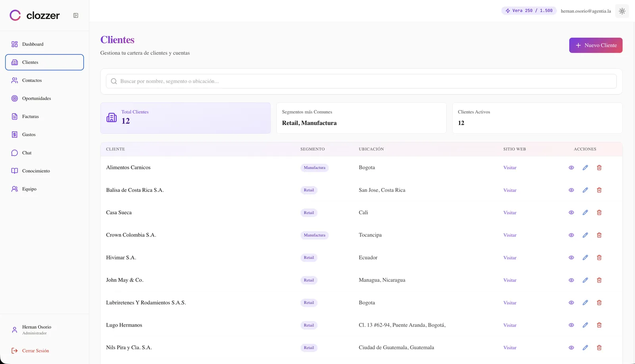Open Oportunidades in the sidebar

44,98
